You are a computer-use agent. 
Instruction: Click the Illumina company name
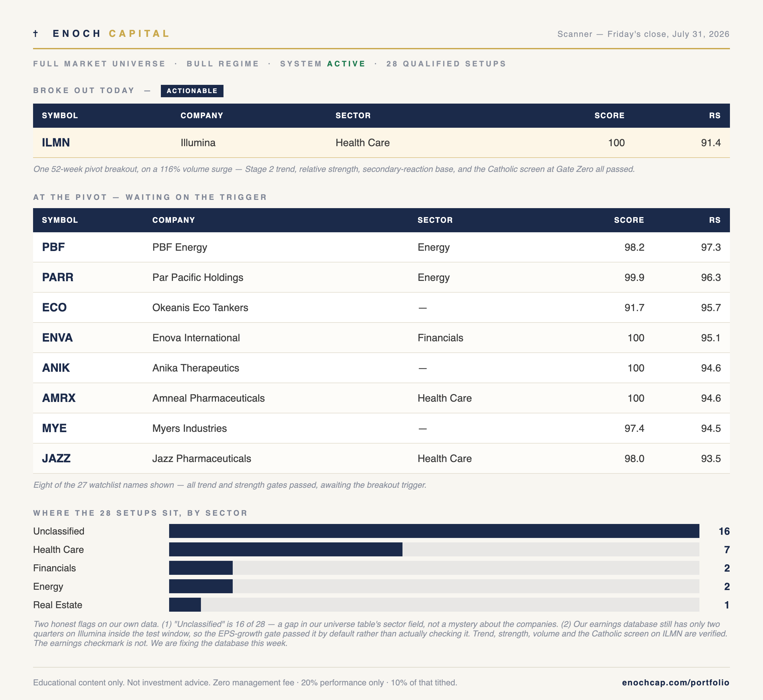[198, 143]
